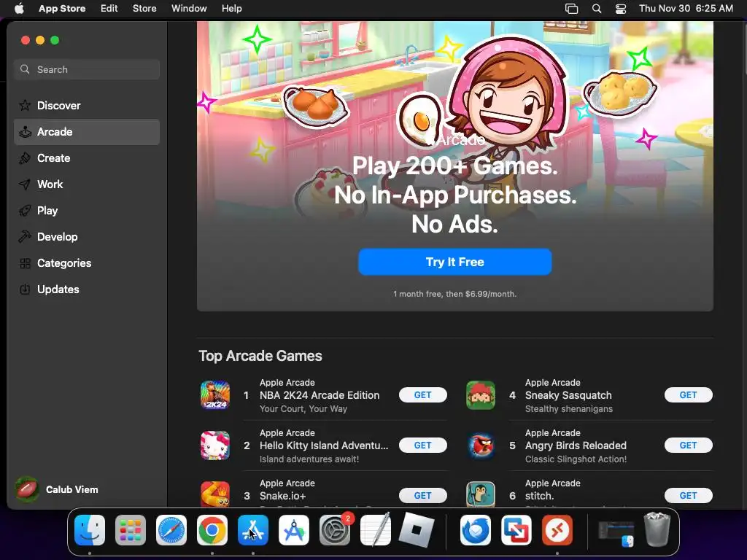Open the App Store menu
Image resolution: width=747 pixels, height=560 pixels.
62,9
